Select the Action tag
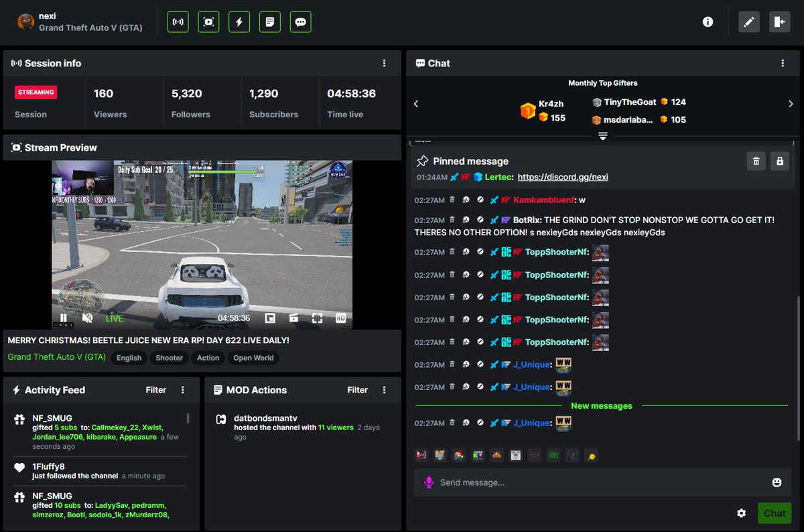This screenshot has width=804, height=532. tap(208, 358)
